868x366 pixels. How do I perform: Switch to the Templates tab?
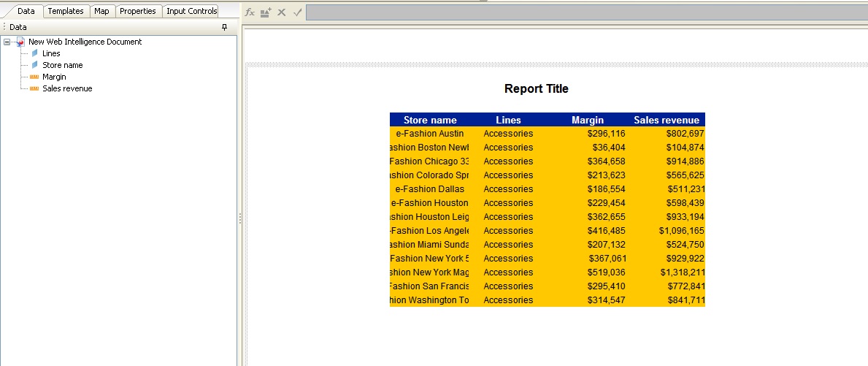click(66, 11)
